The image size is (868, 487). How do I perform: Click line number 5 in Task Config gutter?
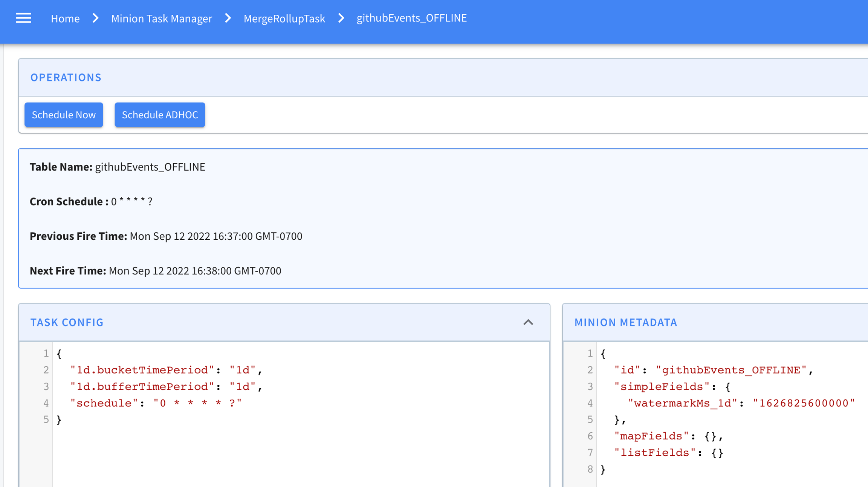point(46,420)
